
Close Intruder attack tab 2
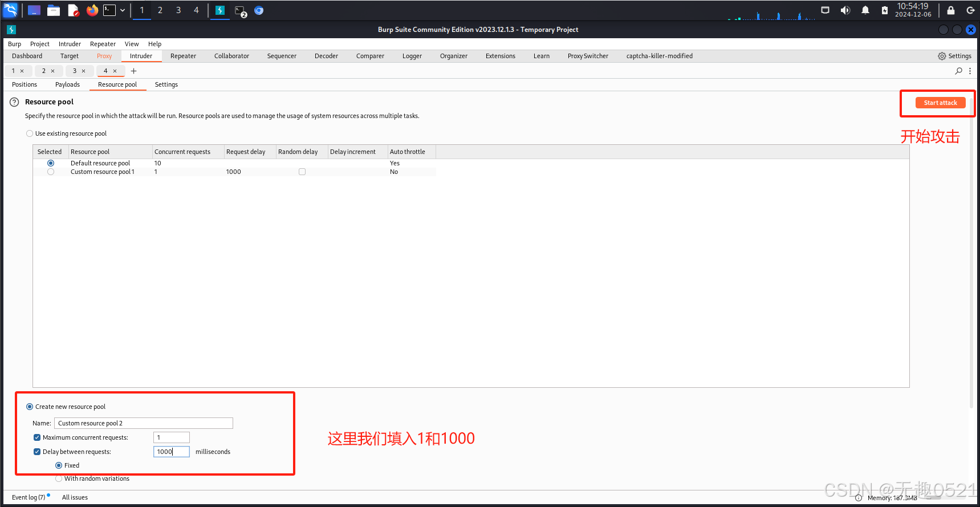pos(53,71)
